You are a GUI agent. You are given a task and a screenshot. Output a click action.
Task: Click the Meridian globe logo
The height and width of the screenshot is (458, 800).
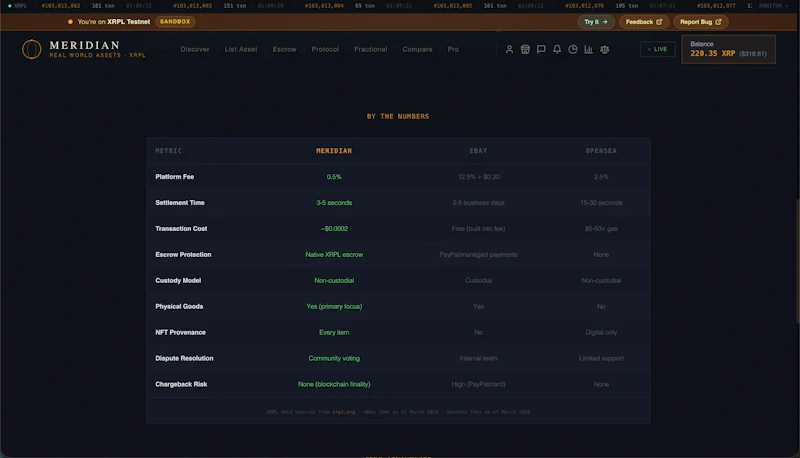32,49
